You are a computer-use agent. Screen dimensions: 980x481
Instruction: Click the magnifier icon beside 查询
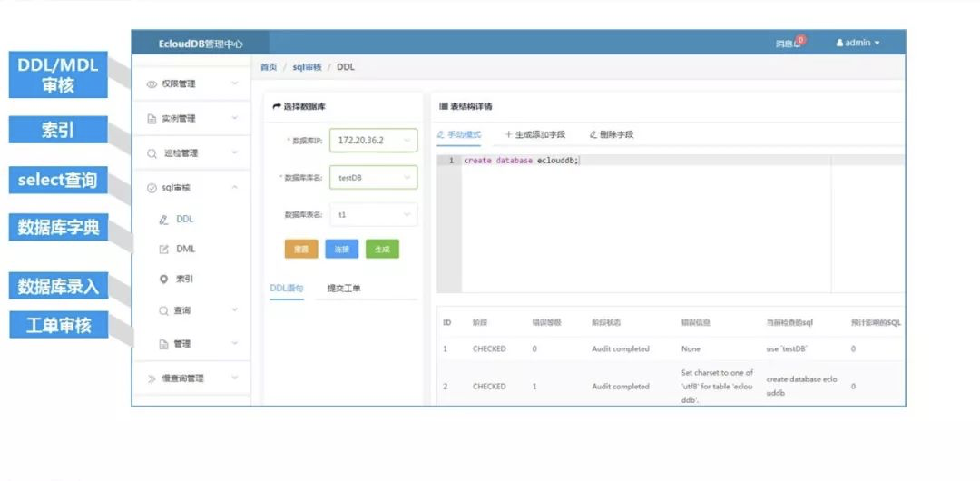163,311
